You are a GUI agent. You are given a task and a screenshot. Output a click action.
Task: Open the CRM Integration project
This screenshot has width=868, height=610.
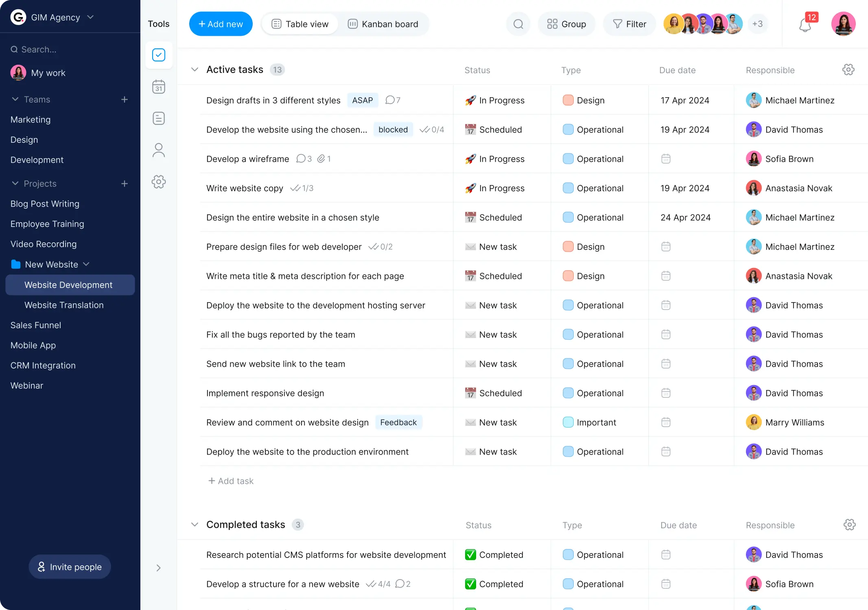pyautogui.click(x=43, y=365)
